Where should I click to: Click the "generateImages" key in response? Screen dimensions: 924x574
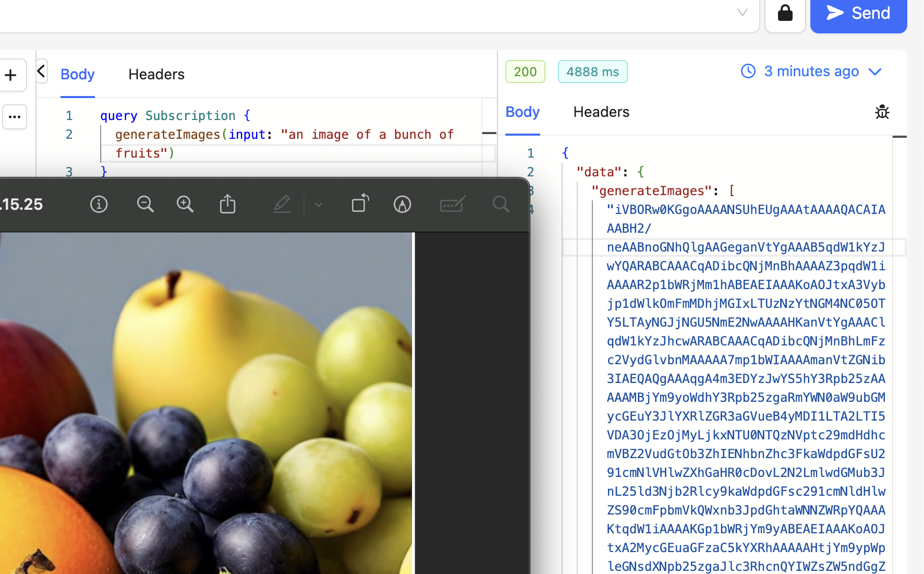coord(652,191)
